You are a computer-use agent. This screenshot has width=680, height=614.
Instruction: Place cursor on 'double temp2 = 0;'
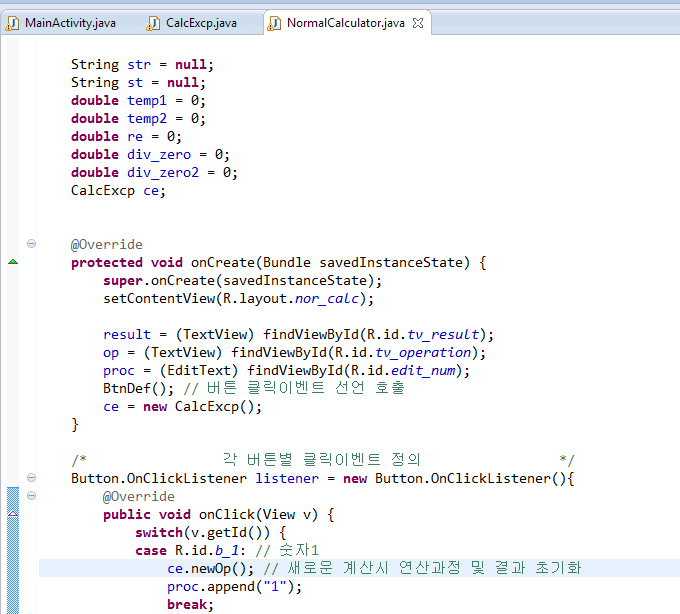[138, 118]
